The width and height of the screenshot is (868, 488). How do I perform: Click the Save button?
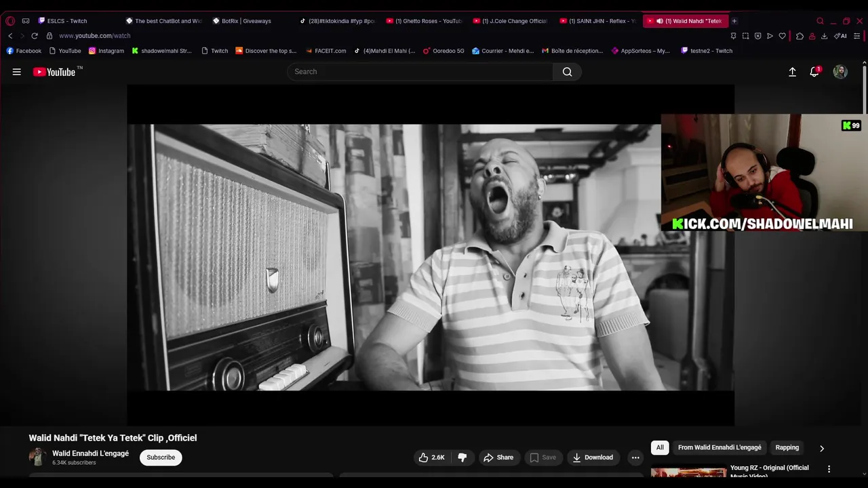[542, 457]
